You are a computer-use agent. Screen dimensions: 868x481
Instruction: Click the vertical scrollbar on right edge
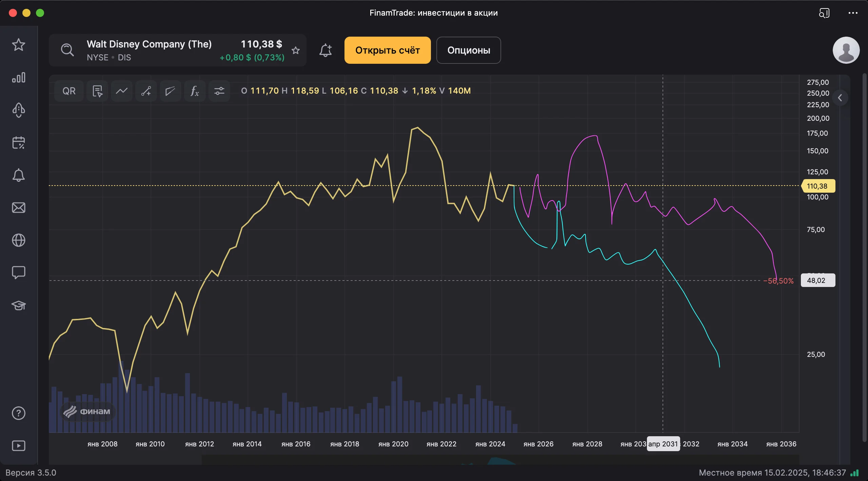click(865, 258)
